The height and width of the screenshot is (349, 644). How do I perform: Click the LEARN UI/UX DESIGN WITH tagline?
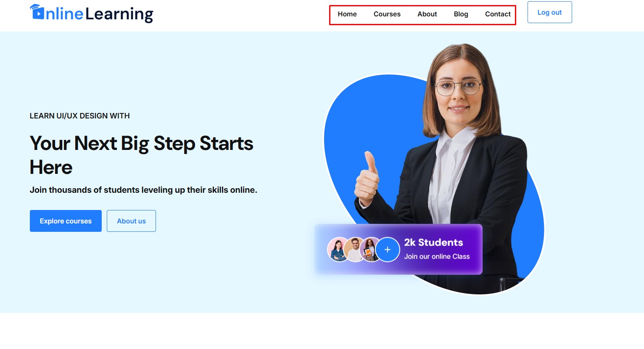click(79, 116)
